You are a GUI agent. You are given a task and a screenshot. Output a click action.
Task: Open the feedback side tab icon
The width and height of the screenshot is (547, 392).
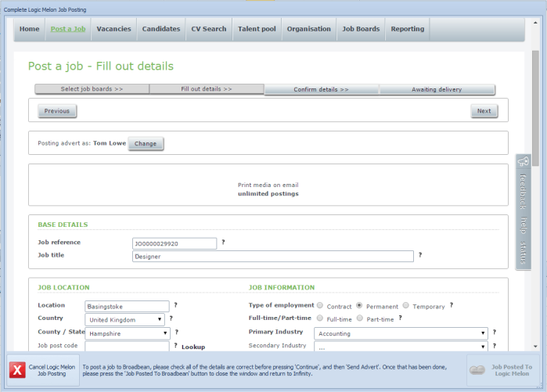(x=524, y=163)
